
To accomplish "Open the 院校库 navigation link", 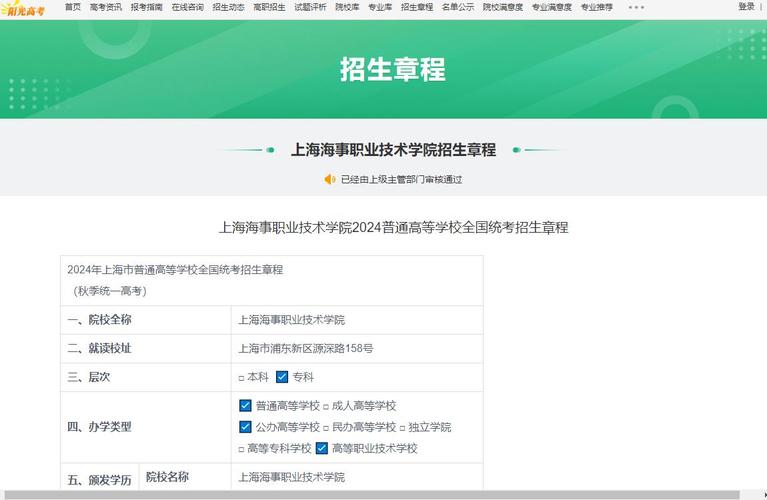I will 347,7.
